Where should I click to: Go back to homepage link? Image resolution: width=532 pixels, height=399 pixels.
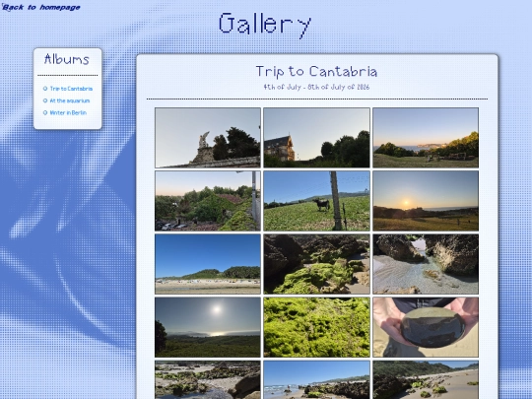coord(41,7)
